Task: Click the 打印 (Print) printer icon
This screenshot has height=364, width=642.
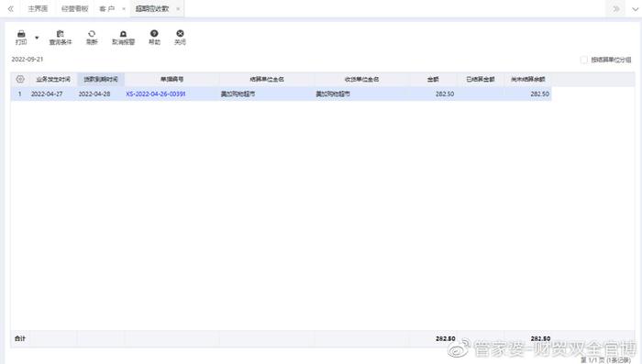Action: [21, 34]
